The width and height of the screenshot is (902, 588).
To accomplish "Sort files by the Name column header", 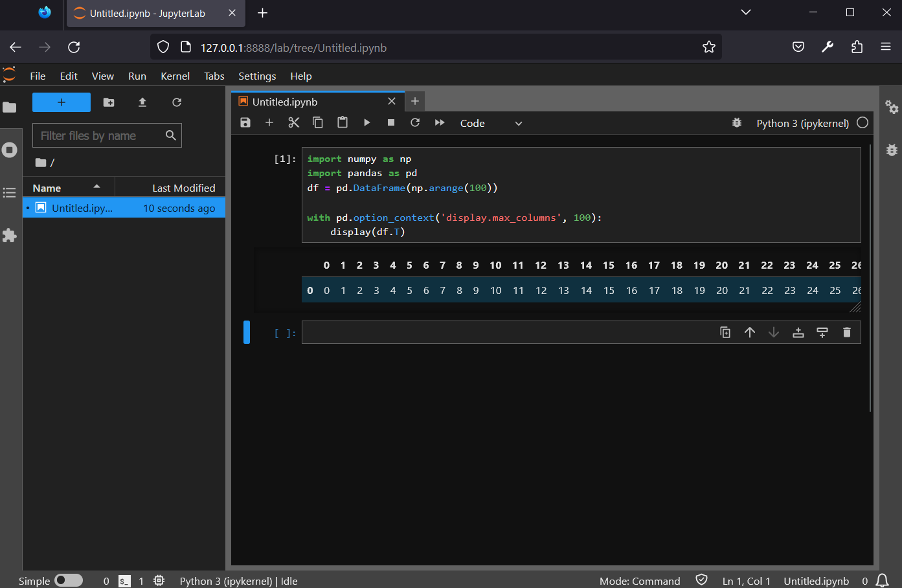I will tap(46, 187).
